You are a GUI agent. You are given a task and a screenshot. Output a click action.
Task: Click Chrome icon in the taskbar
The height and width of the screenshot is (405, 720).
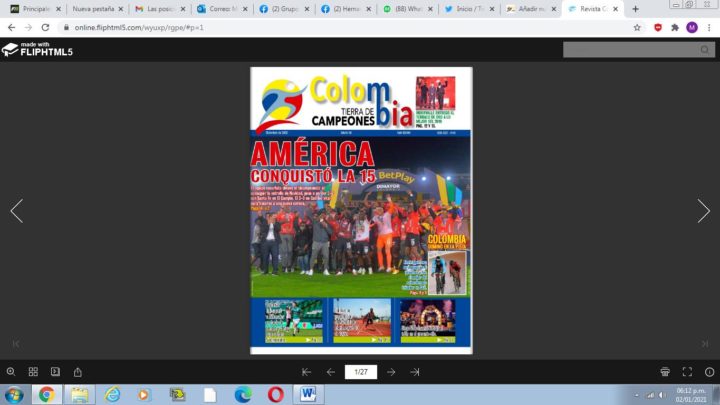tap(46, 394)
